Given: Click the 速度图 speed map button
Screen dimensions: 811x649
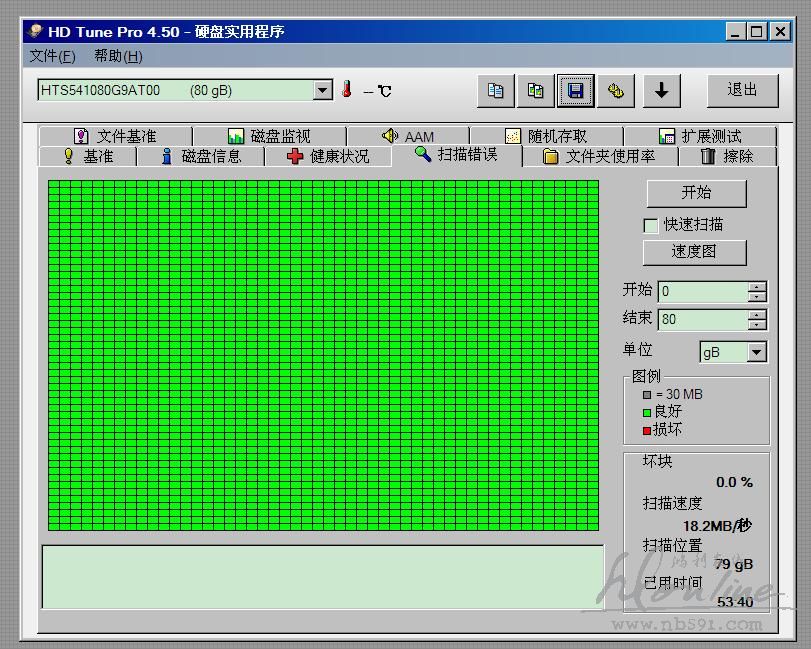Looking at the screenshot, I should (694, 252).
